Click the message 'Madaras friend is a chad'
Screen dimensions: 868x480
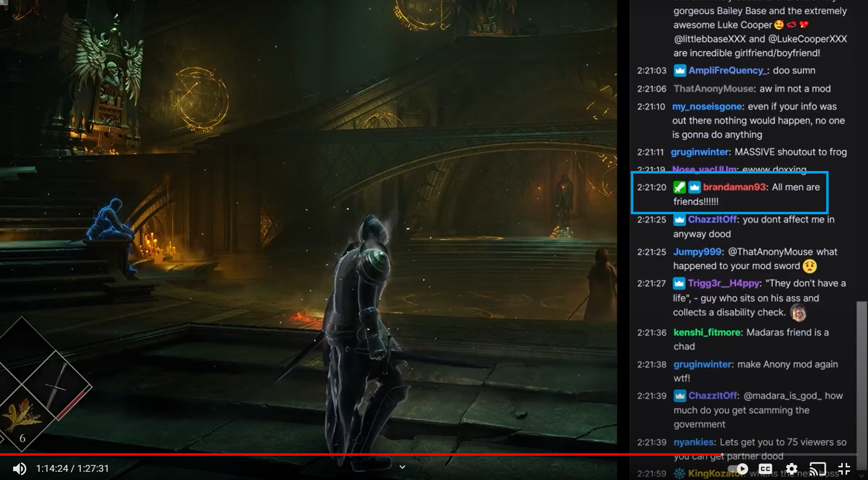coord(751,340)
